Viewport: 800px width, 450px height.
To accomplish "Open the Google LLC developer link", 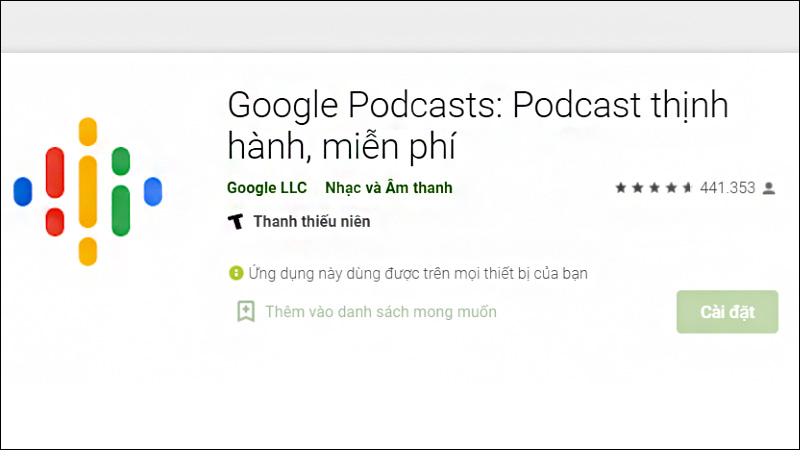I will [x=267, y=188].
